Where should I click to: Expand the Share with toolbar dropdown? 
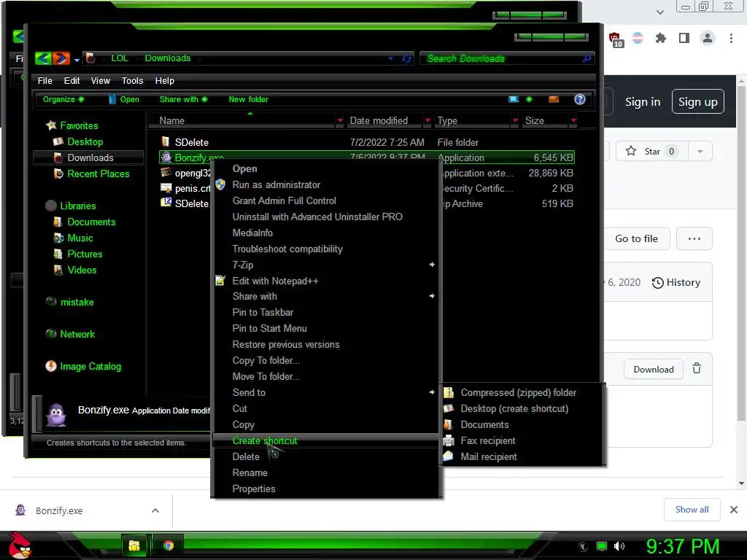click(x=183, y=99)
